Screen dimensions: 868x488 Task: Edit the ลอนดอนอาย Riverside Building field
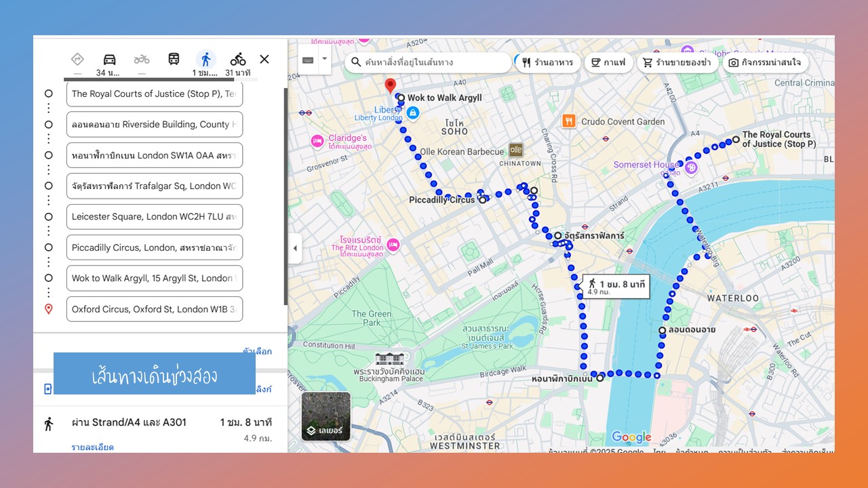[155, 125]
